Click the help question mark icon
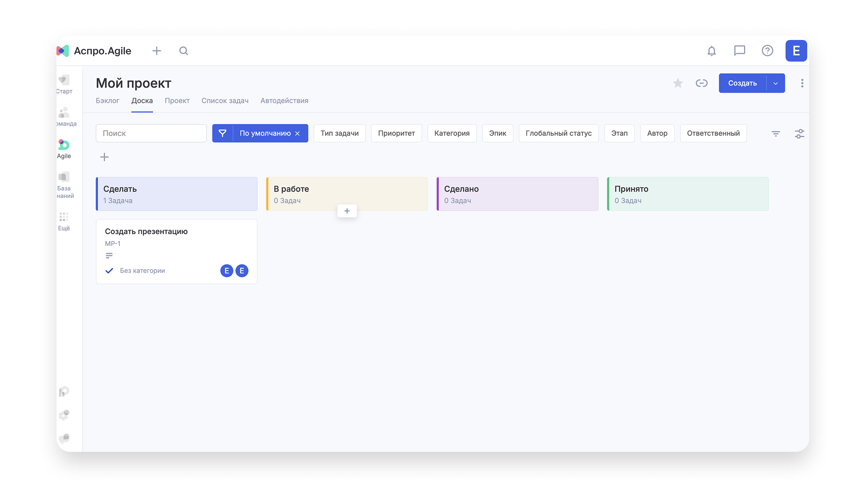Image resolution: width=868 pixels, height=488 pixels. pos(767,51)
